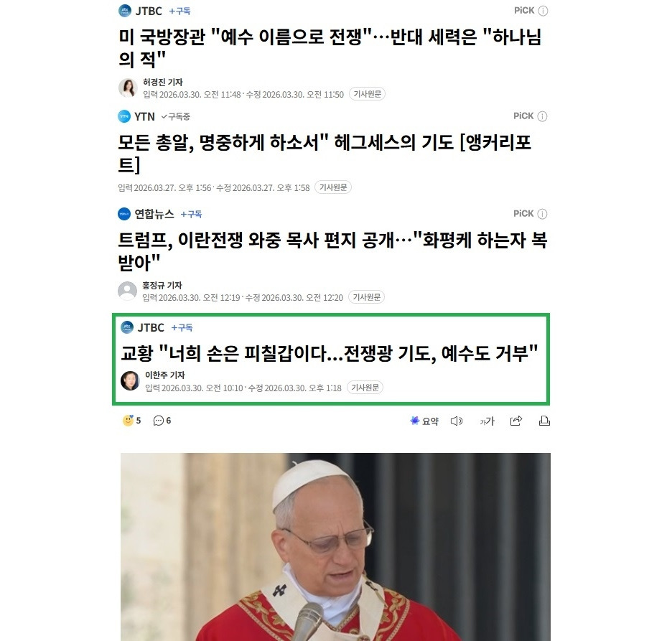
Task: Click the PiCK info icon on the 연합뉴스 article
Action: pyautogui.click(x=542, y=214)
